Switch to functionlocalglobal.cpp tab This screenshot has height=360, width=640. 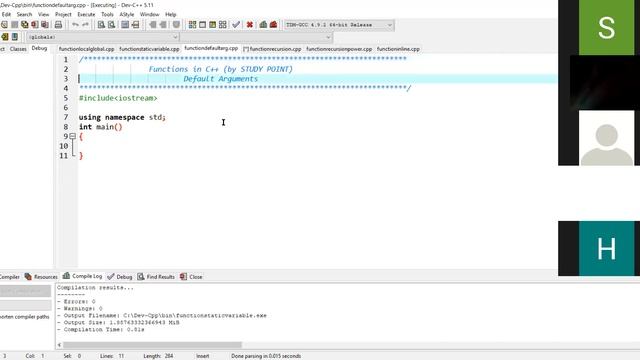pyautogui.click(x=87, y=49)
